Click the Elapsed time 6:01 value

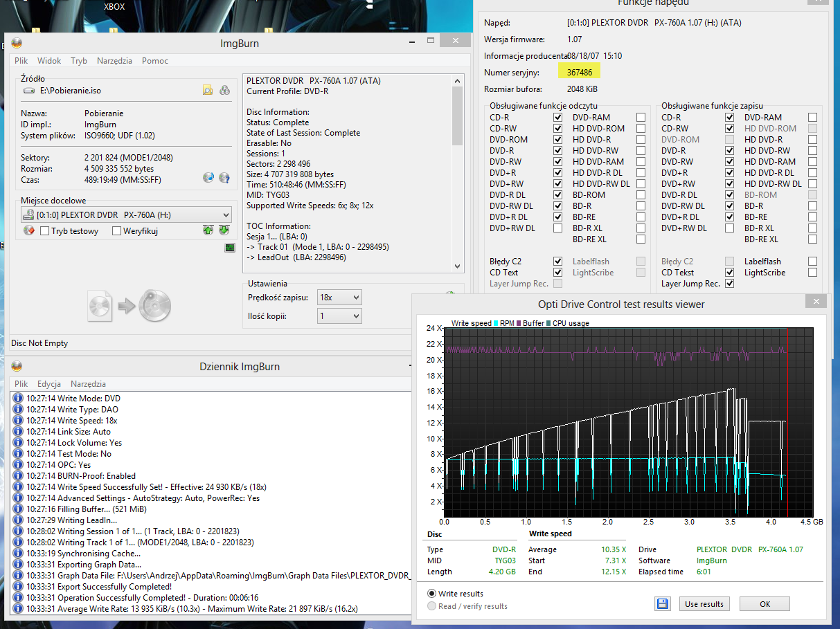coord(704,572)
